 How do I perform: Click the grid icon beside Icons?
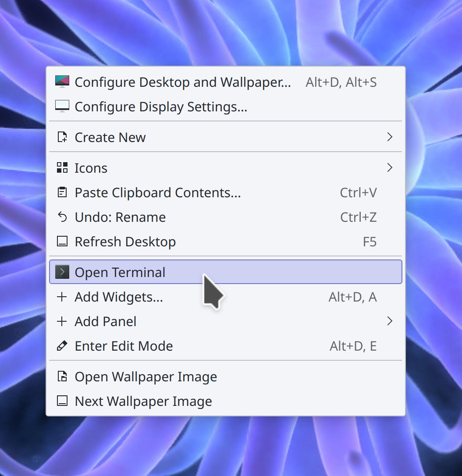pyautogui.click(x=62, y=168)
